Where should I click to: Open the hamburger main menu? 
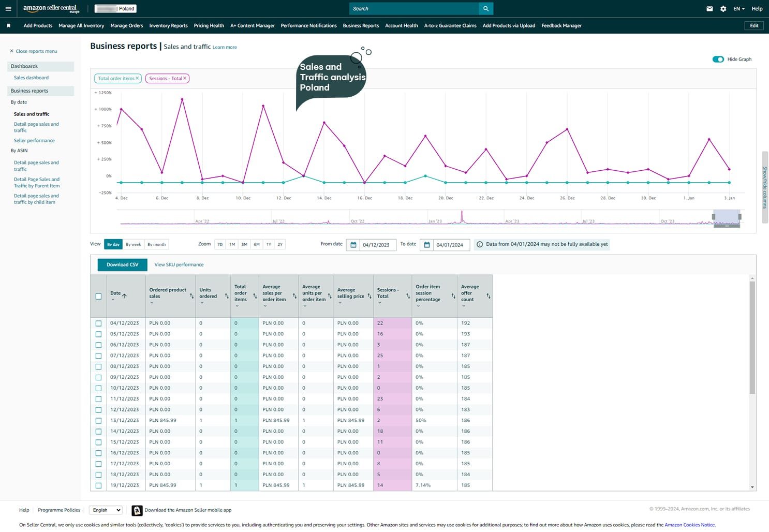8,9
